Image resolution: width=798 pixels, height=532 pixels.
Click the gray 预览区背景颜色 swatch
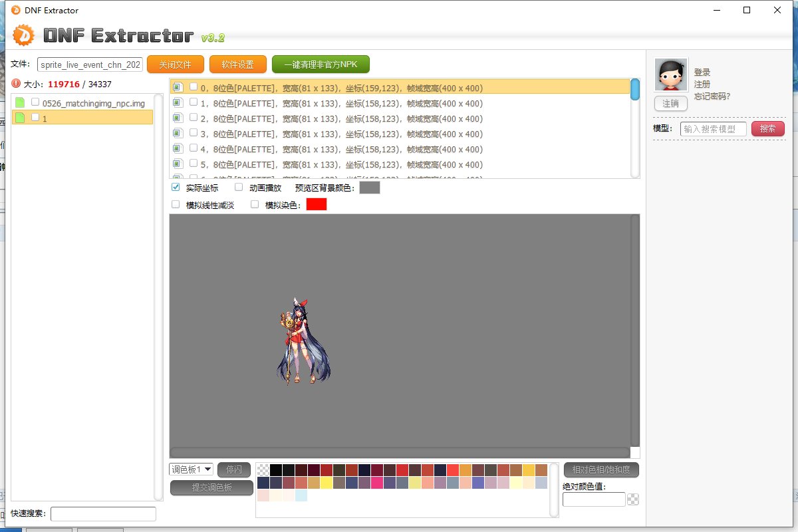pos(370,188)
